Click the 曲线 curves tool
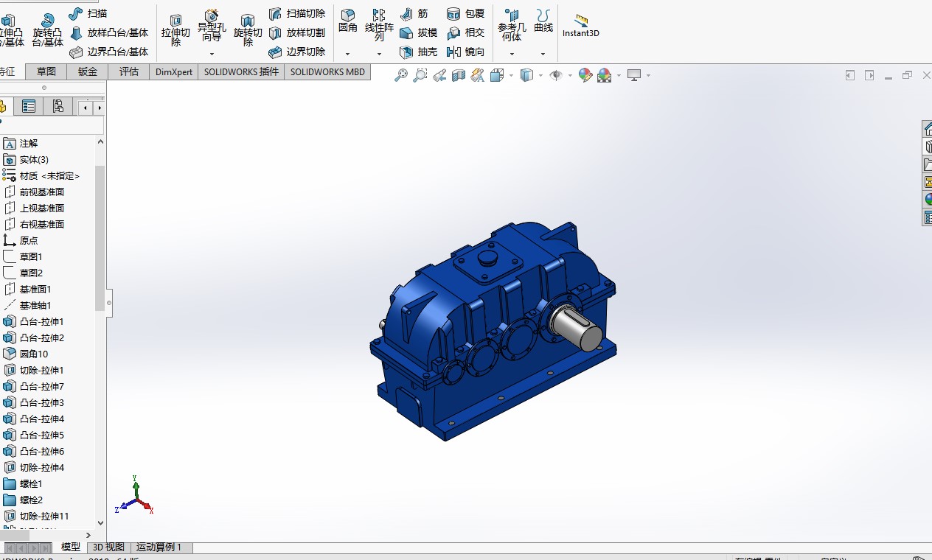 point(543,21)
